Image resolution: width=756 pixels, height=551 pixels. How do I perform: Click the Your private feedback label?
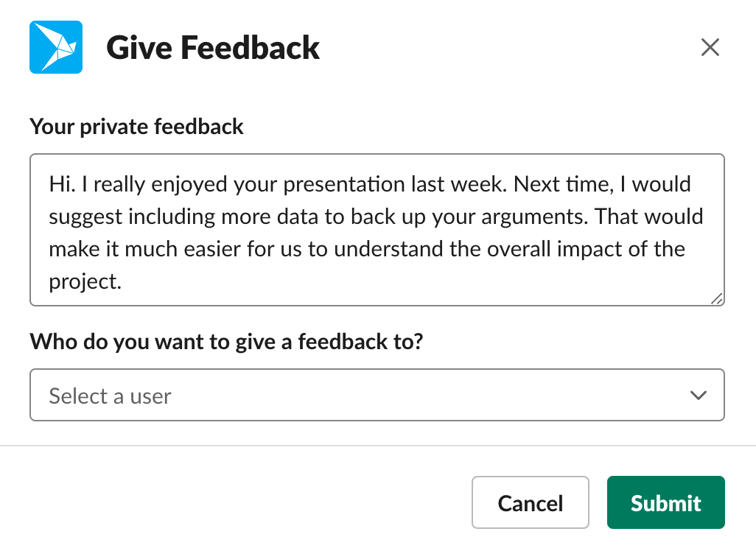136,127
